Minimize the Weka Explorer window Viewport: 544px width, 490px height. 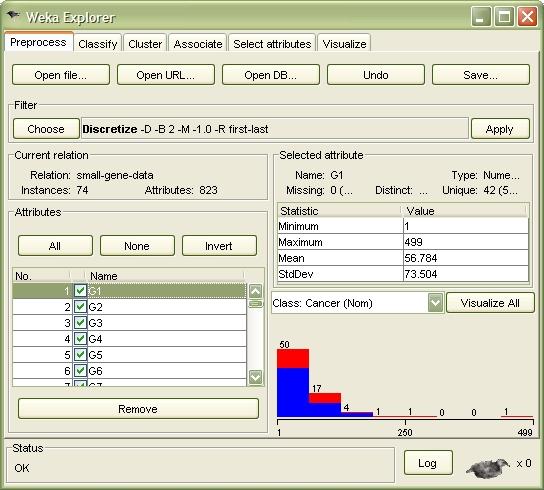(x=481, y=16)
